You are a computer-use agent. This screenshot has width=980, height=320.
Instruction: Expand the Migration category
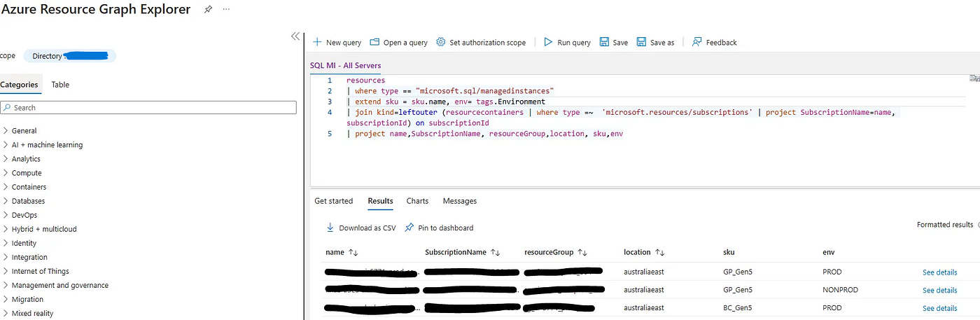(x=6, y=299)
